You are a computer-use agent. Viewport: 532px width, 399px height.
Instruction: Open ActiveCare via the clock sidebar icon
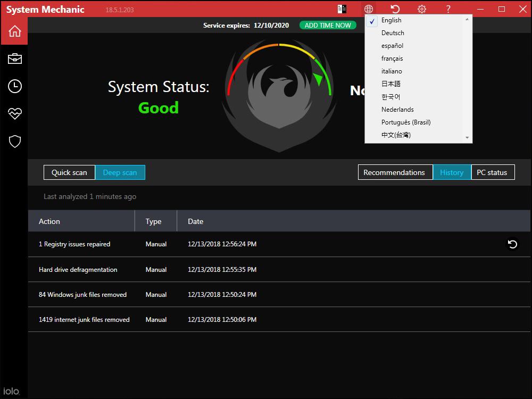pos(14,86)
